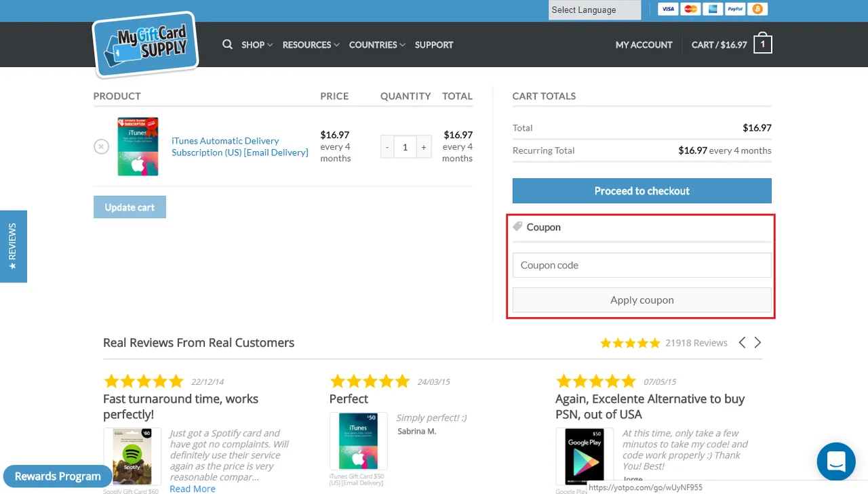Open the cart bag icon showing 1
The width and height of the screenshot is (868, 494).
click(763, 43)
